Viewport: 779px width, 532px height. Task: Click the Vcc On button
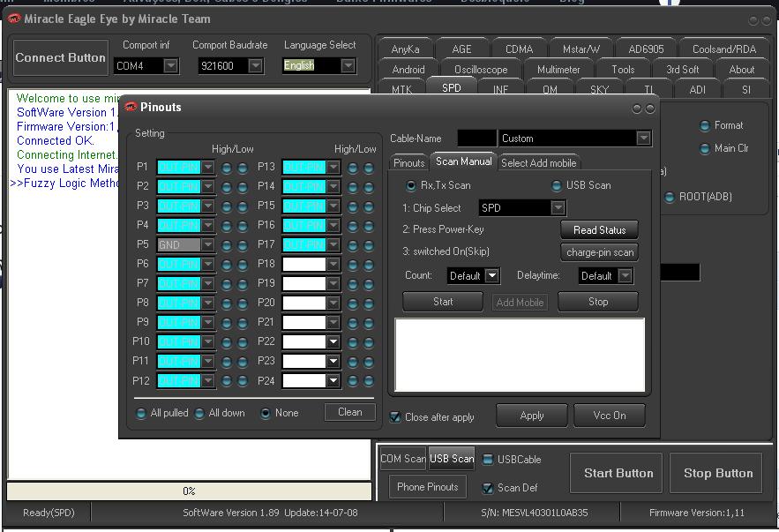click(610, 416)
